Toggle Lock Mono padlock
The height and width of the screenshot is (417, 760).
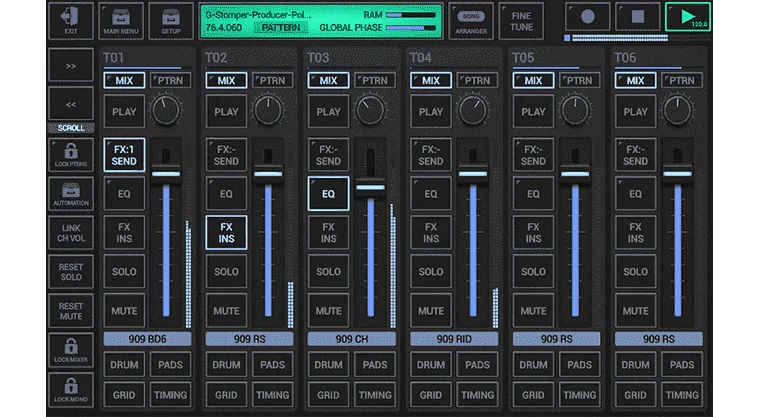(71, 390)
